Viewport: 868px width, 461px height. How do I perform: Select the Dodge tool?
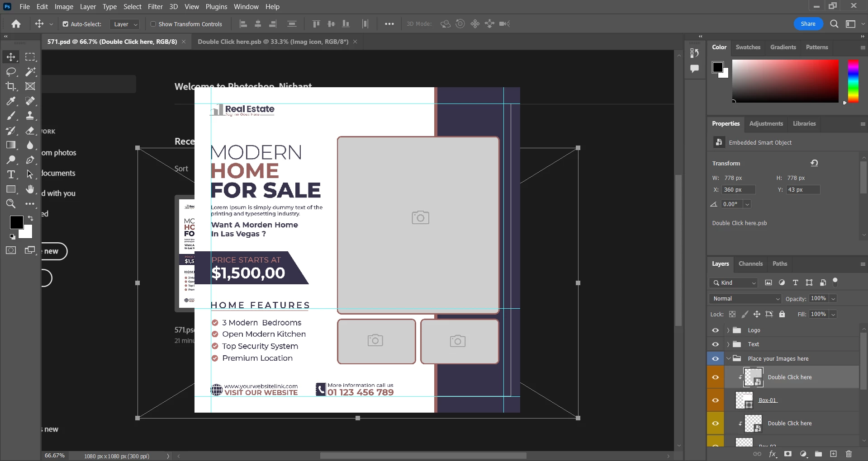point(11,160)
